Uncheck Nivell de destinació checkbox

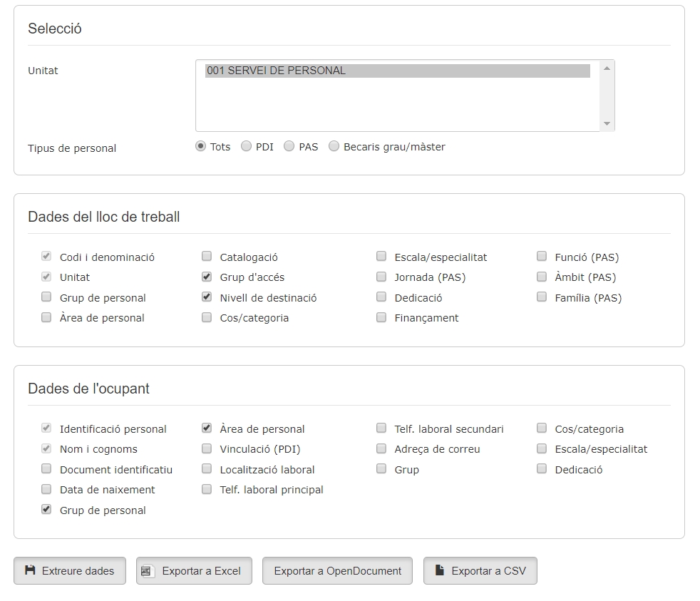[207, 297]
